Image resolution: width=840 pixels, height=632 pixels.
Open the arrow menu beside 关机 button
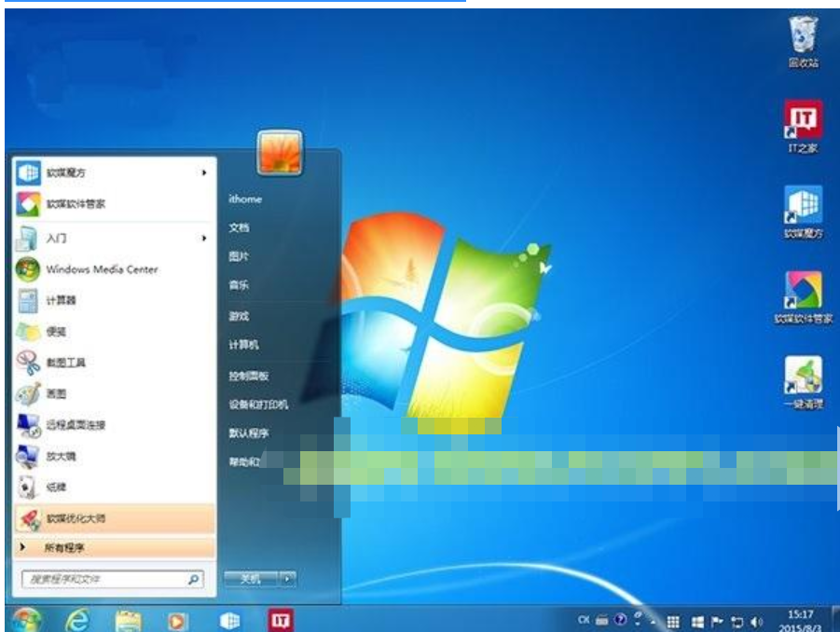(x=288, y=579)
